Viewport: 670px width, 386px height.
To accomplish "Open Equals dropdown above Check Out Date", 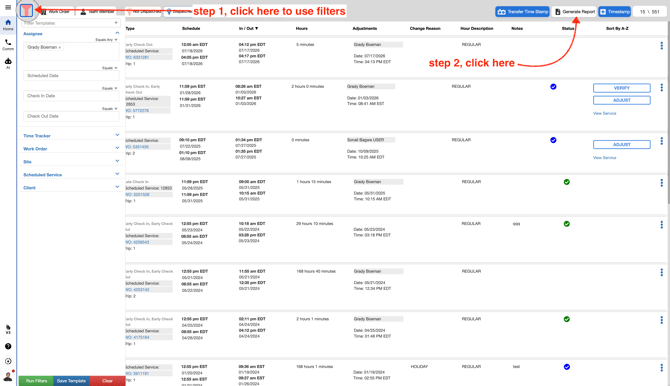I will click(110, 109).
